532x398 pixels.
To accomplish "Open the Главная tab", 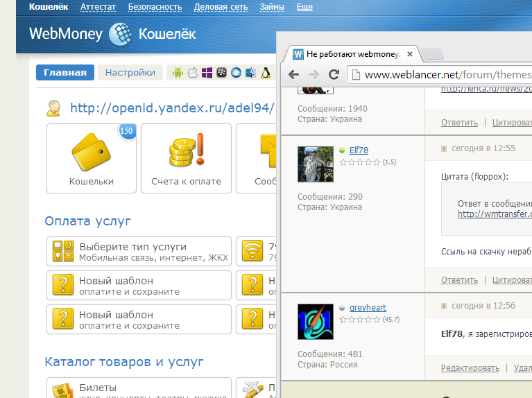I will coord(65,73).
